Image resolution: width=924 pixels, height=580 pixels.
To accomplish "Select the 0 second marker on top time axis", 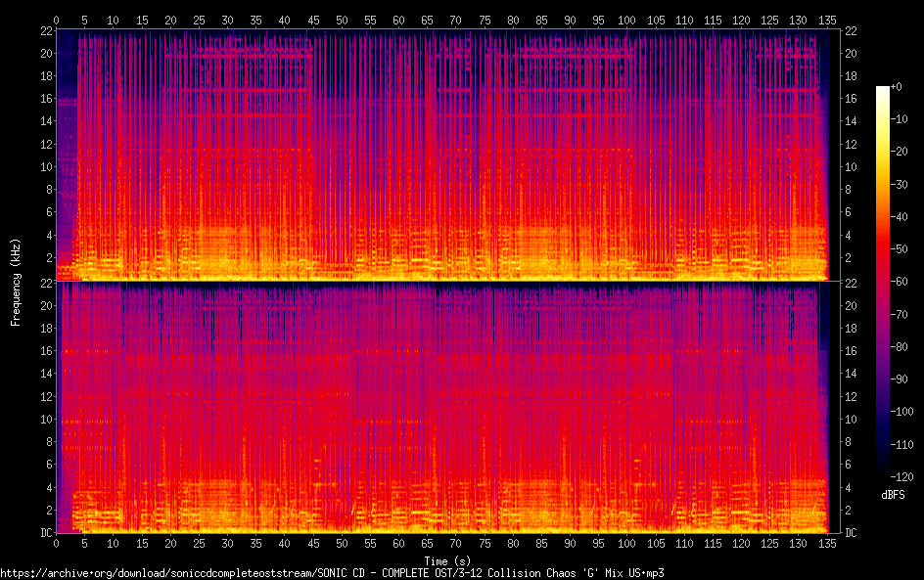I will [57, 20].
